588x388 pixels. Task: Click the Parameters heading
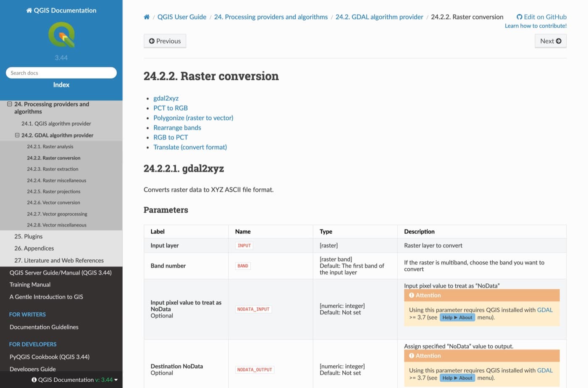pos(166,210)
